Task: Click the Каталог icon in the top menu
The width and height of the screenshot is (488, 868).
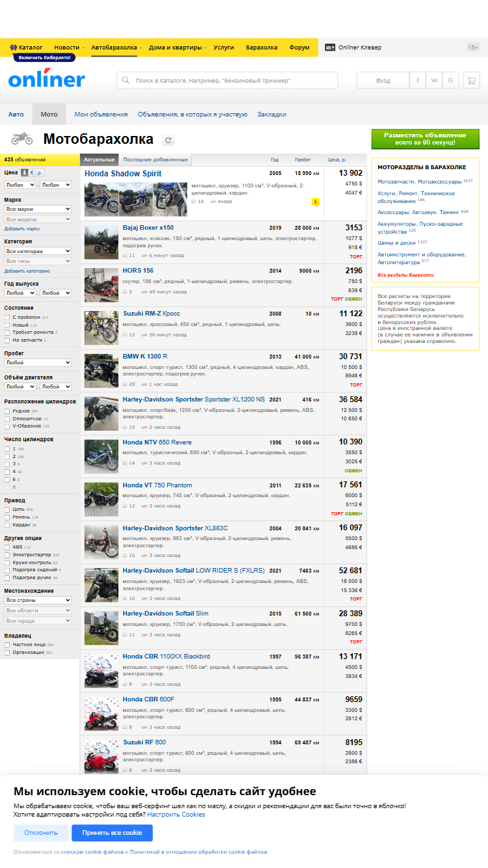Action: tap(13, 47)
